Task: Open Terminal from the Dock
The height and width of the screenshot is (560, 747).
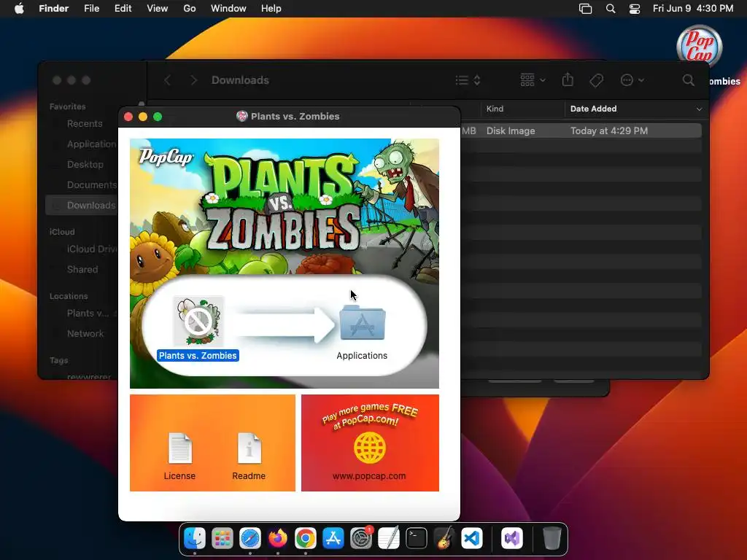Action: (417, 539)
